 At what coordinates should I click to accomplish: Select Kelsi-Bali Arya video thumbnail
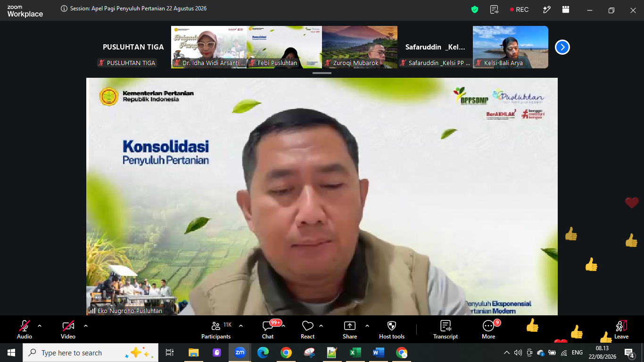511,47
